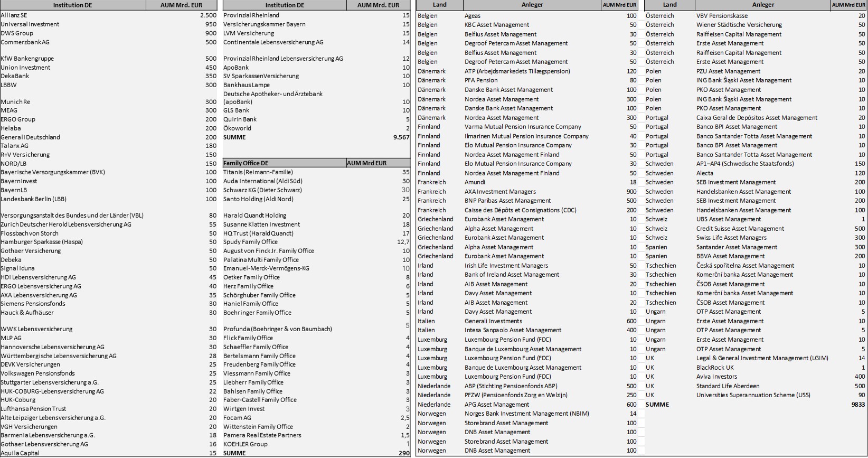Select the Allianz SE cell
Screen dimensions: 868x458
[x=14, y=15]
